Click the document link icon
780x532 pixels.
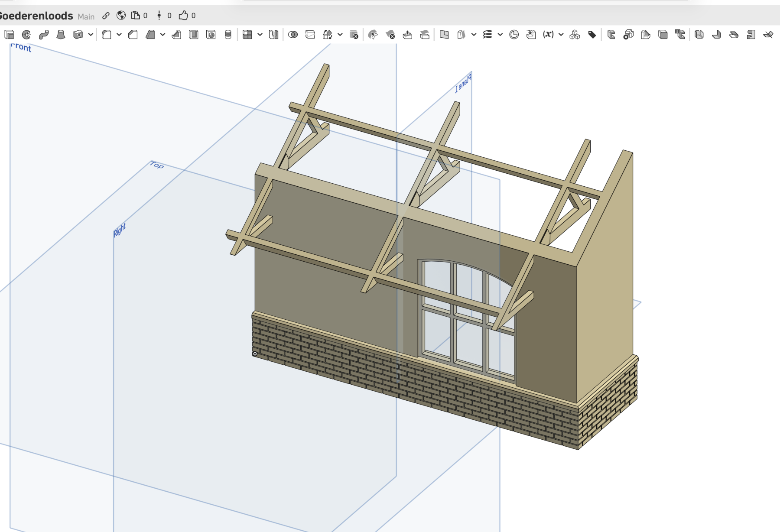click(x=106, y=16)
